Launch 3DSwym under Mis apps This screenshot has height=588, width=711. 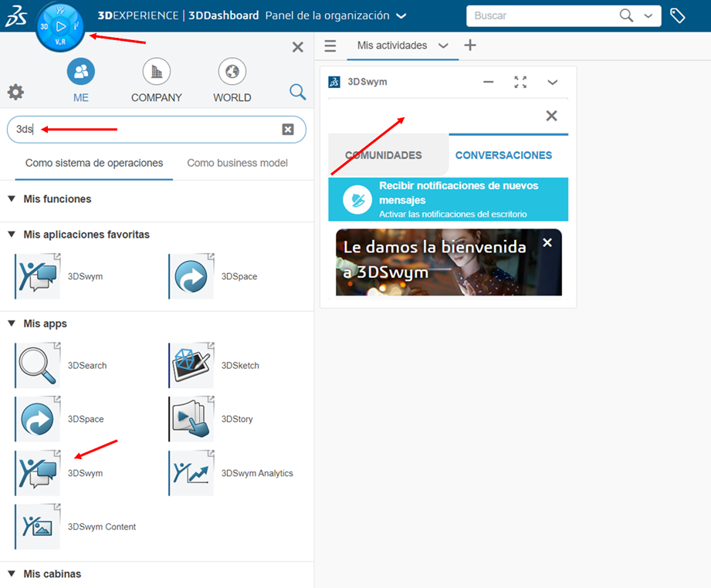38,473
